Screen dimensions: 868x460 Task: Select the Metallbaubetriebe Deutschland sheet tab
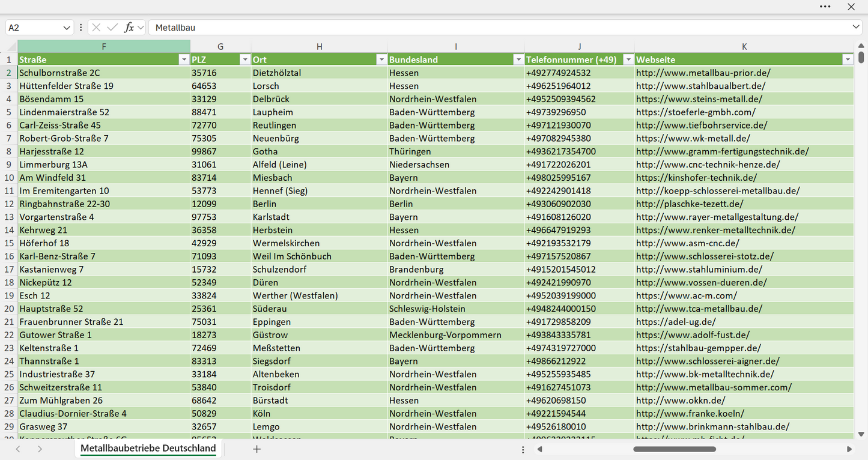point(148,449)
